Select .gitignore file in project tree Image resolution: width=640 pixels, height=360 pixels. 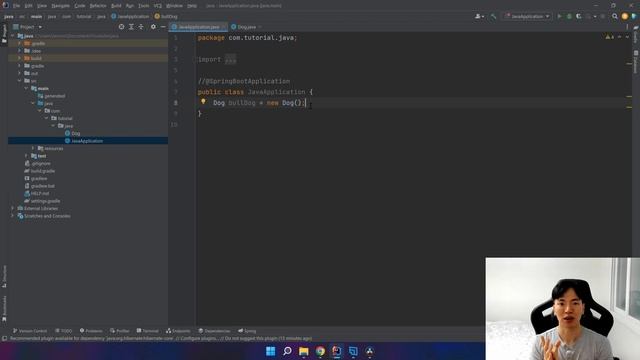tap(38, 163)
